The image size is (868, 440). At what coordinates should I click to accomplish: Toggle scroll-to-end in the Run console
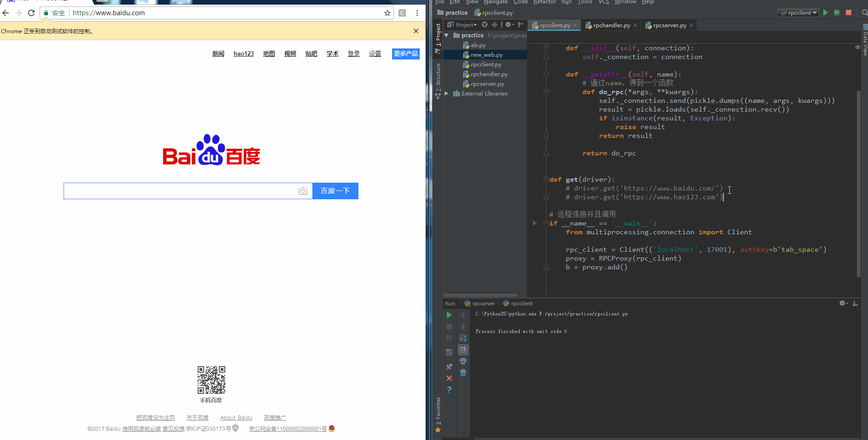pos(463,350)
